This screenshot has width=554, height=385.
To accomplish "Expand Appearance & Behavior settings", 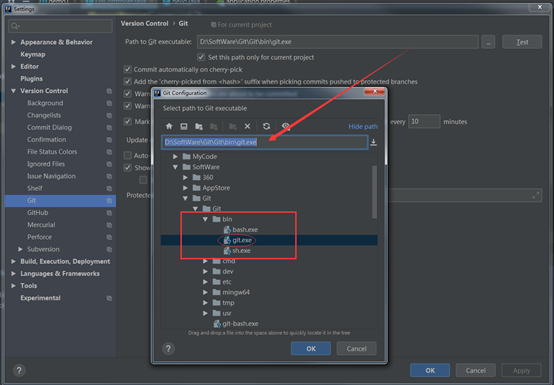I will point(13,42).
